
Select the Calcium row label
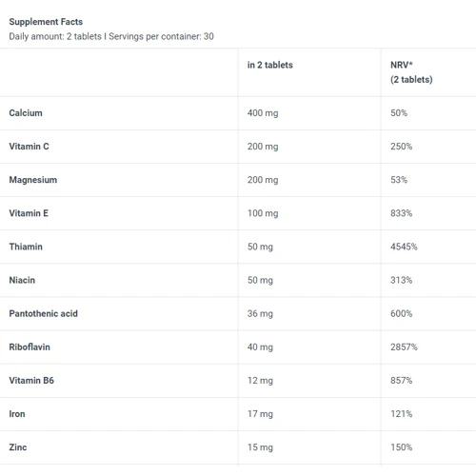(x=26, y=113)
